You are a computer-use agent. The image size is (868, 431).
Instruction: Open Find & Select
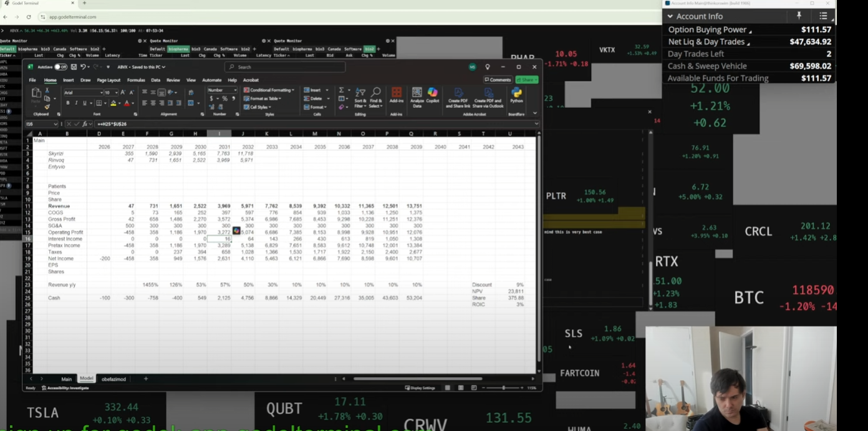coord(376,97)
